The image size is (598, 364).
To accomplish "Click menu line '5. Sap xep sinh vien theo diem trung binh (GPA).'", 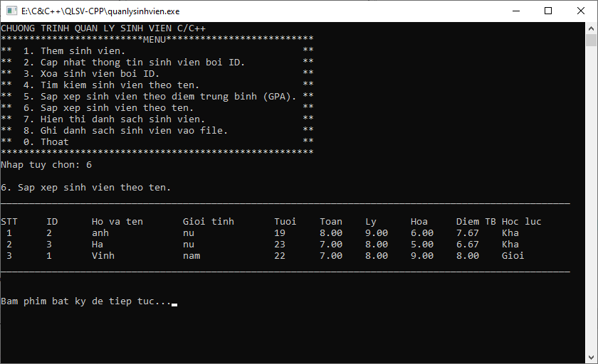I will click(159, 97).
